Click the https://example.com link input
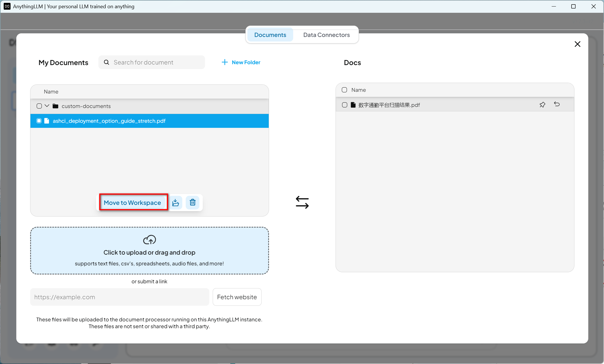The height and width of the screenshot is (364, 604). [x=119, y=297]
